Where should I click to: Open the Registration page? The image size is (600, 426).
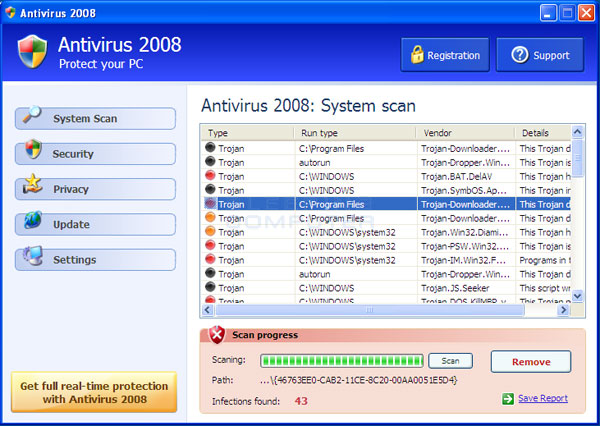tap(445, 55)
